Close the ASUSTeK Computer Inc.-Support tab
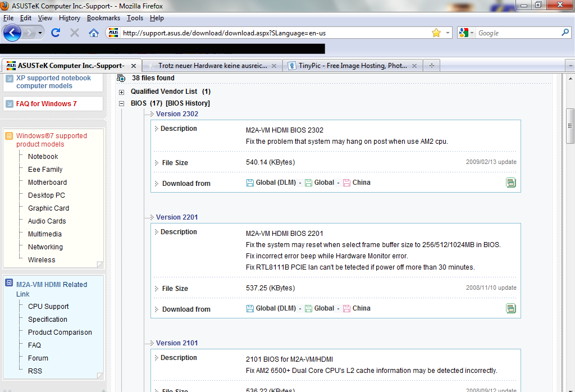575x392 pixels. [134, 66]
